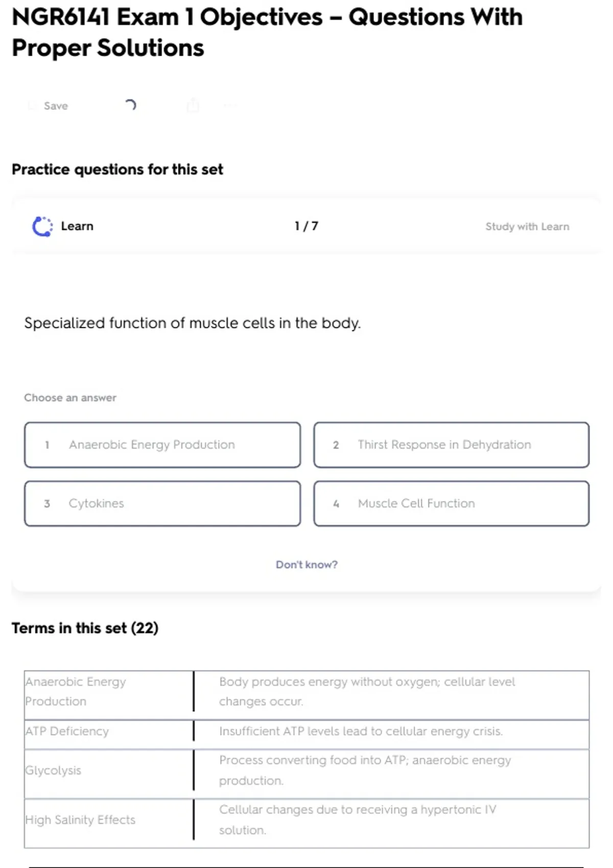Click the Learn mode icon
Screen dimensions: 613x868
pyautogui.click(x=42, y=226)
